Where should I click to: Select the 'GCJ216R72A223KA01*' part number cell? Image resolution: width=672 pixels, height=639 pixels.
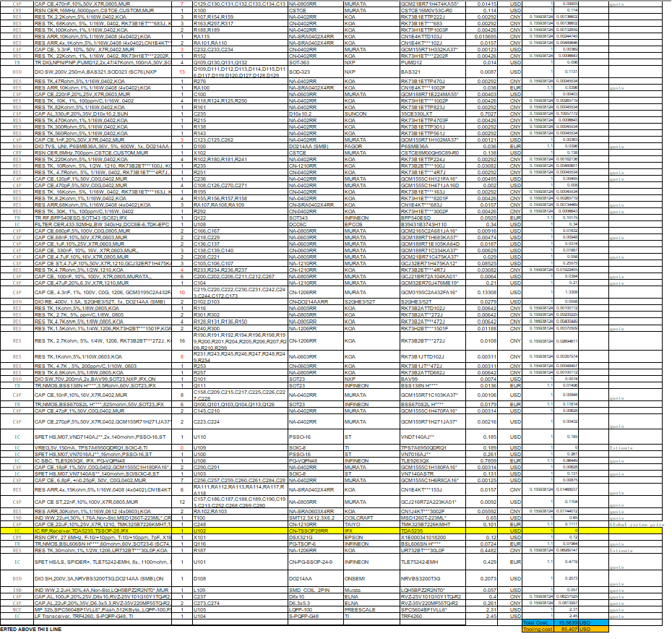pyautogui.click(x=432, y=502)
